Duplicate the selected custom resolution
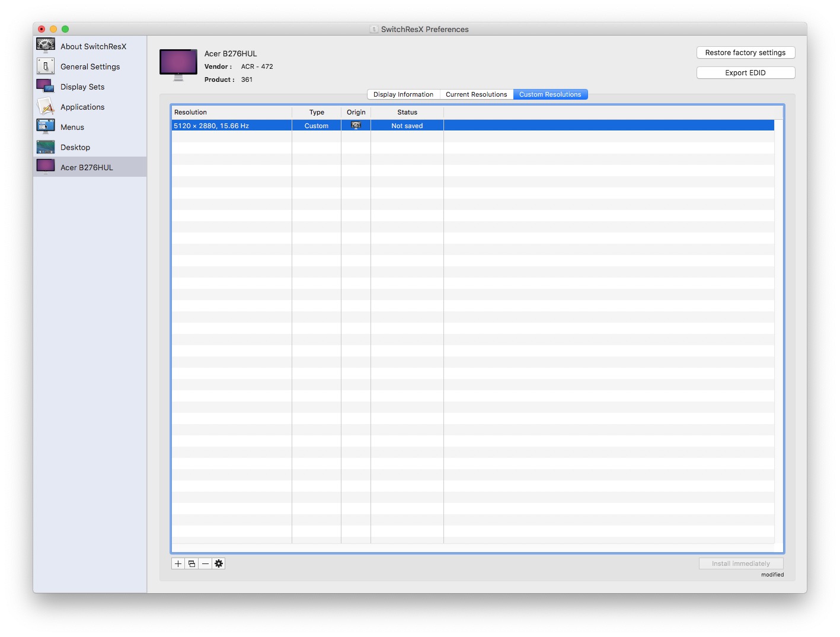 191,563
